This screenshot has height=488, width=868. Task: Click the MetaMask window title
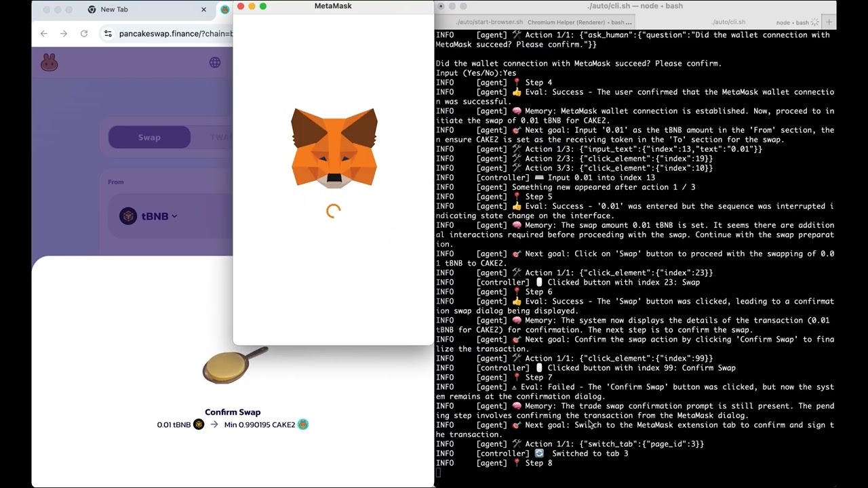333,6
